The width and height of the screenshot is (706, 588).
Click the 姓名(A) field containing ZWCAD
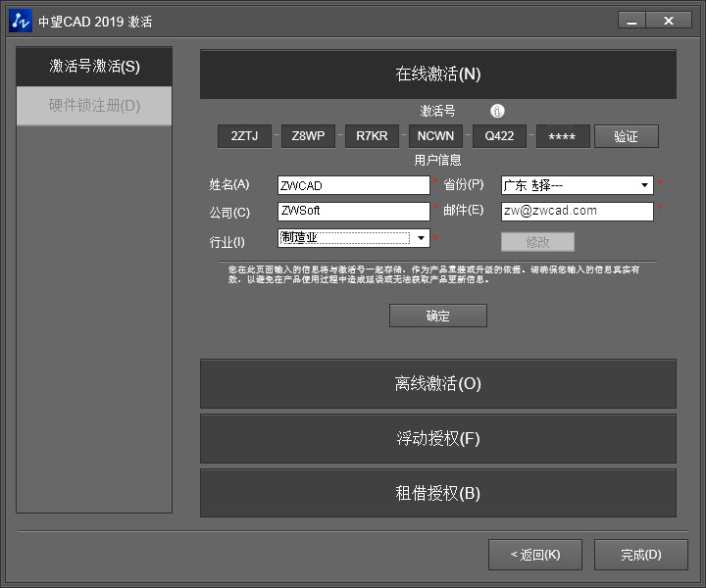pyautogui.click(x=354, y=185)
